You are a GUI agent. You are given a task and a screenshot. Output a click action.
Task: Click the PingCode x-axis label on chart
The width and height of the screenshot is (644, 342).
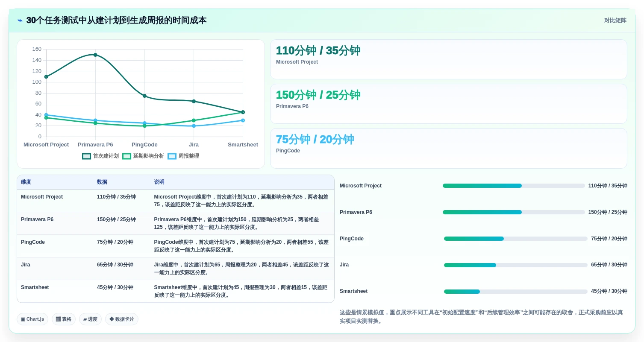144,145
